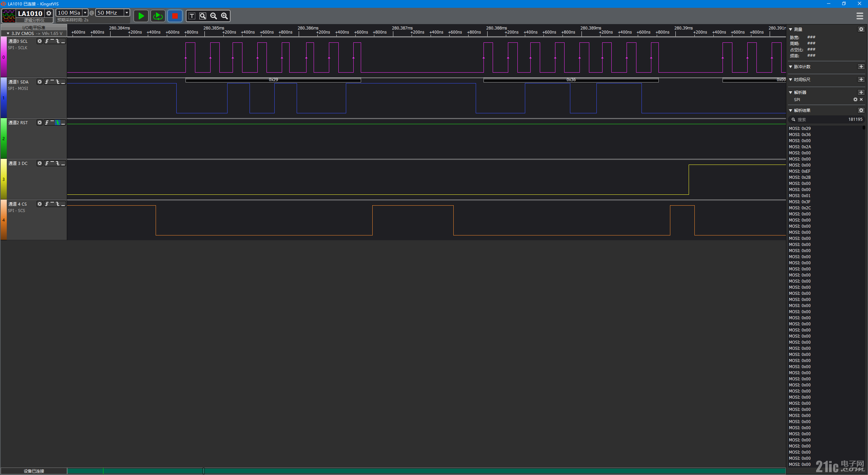Click the LA1010 logic analyzer logo icon
The width and height of the screenshot is (868, 475).
9,16
